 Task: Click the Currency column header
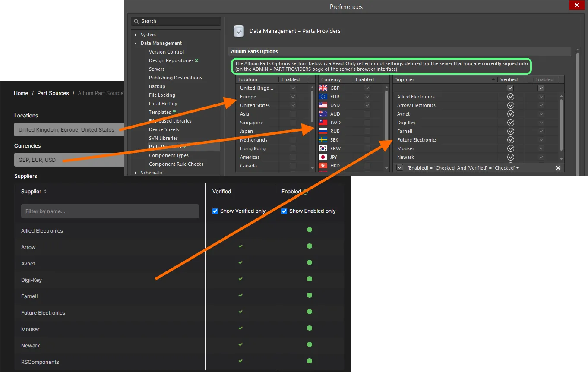click(x=335, y=79)
